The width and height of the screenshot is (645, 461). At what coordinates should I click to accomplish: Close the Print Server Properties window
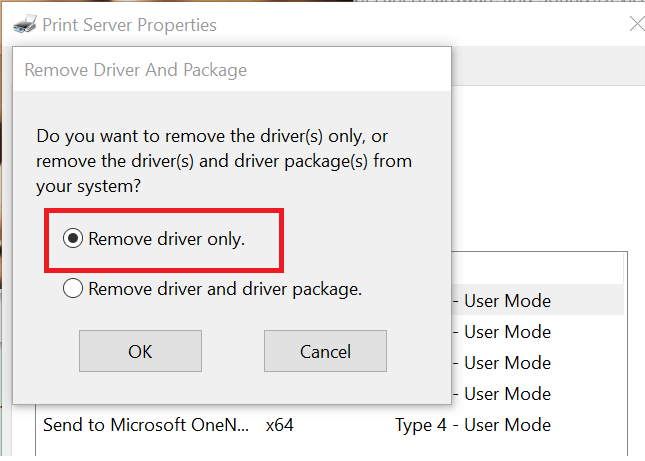pyautogui.click(x=636, y=24)
